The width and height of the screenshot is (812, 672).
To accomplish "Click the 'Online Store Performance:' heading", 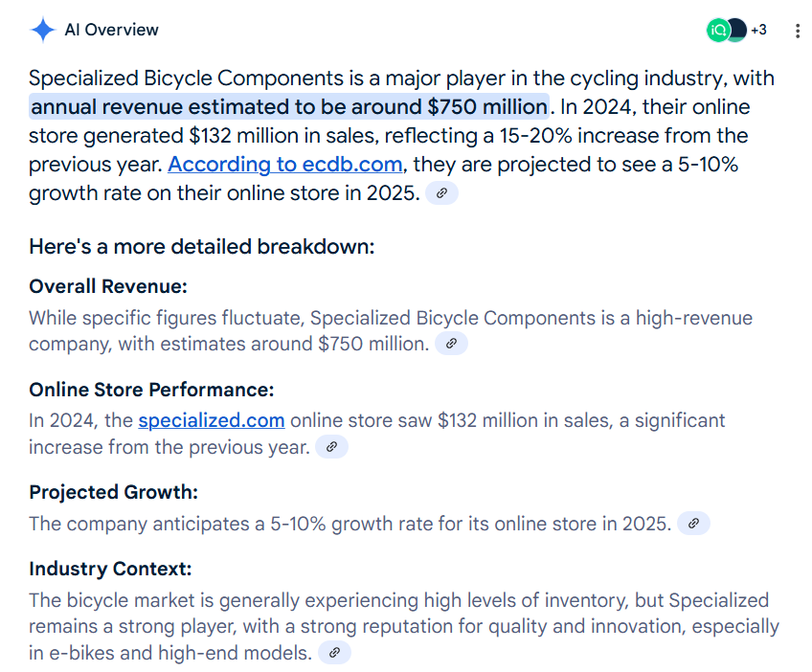I will tap(151, 390).
